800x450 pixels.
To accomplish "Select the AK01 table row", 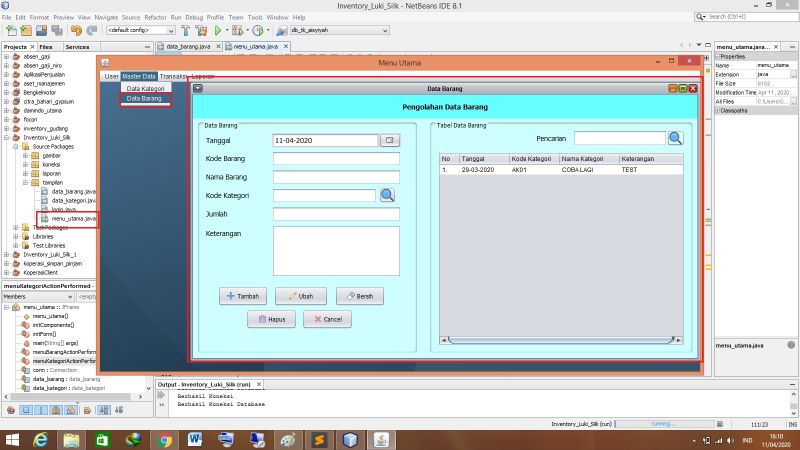I will click(561, 170).
